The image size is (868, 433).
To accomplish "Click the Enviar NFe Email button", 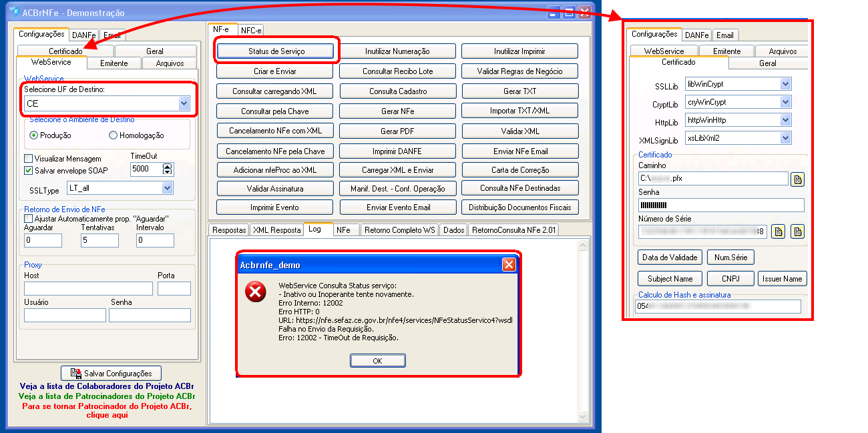I will [x=520, y=151].
